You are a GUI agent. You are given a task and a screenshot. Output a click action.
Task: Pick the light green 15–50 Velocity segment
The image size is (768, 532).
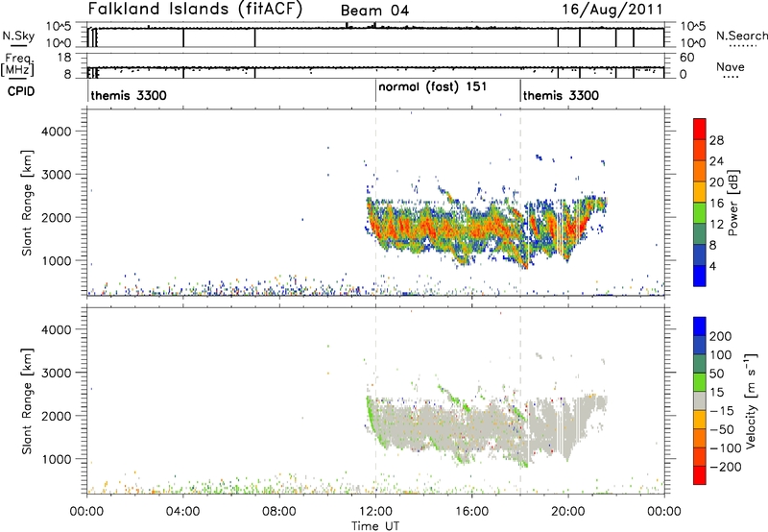tap(700, 382)
